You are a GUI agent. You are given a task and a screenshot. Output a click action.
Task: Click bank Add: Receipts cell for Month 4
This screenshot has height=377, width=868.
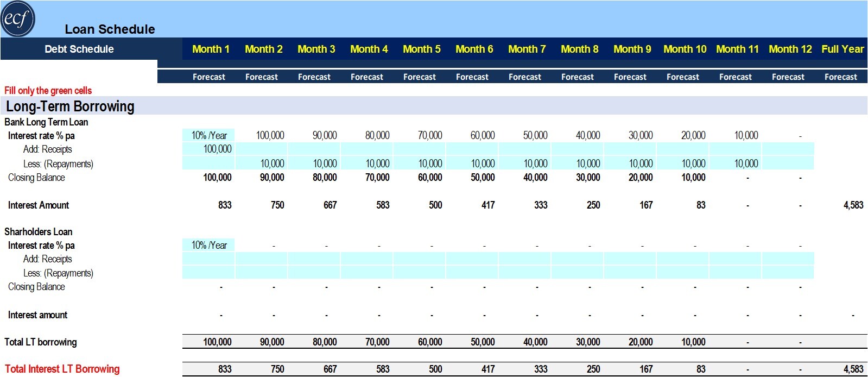(366, 149)
